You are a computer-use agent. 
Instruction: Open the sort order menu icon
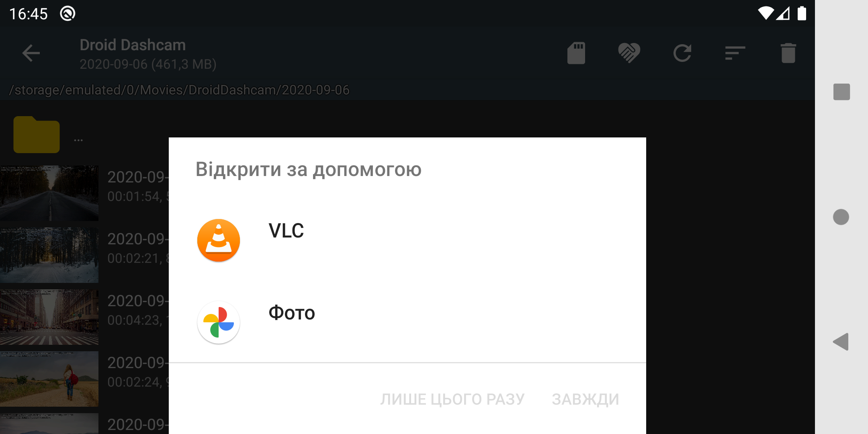click(x=735, y=53)
